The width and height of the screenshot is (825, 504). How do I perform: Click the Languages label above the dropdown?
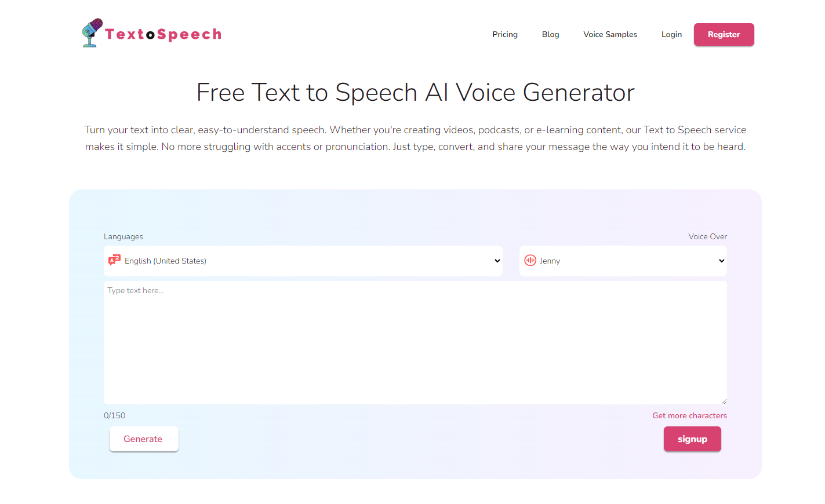click(123, 236)
